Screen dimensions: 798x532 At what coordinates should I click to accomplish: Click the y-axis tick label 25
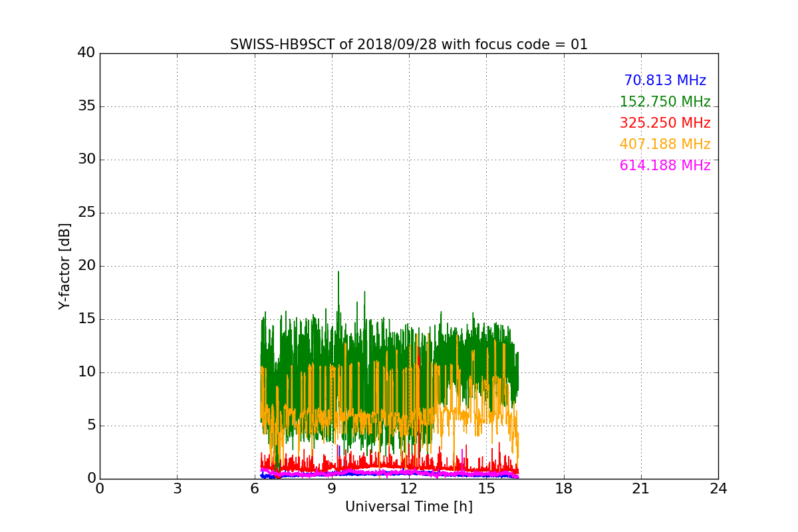point(86,213)
